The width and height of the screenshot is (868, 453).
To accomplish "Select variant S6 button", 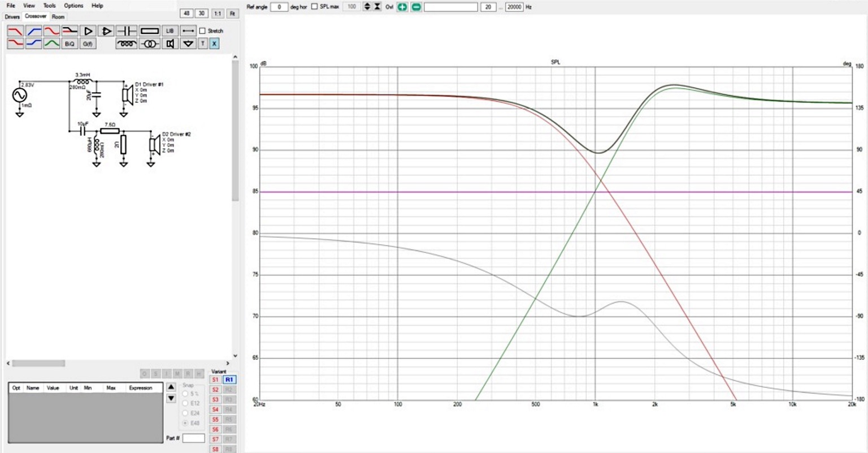I will click(215, 429).
